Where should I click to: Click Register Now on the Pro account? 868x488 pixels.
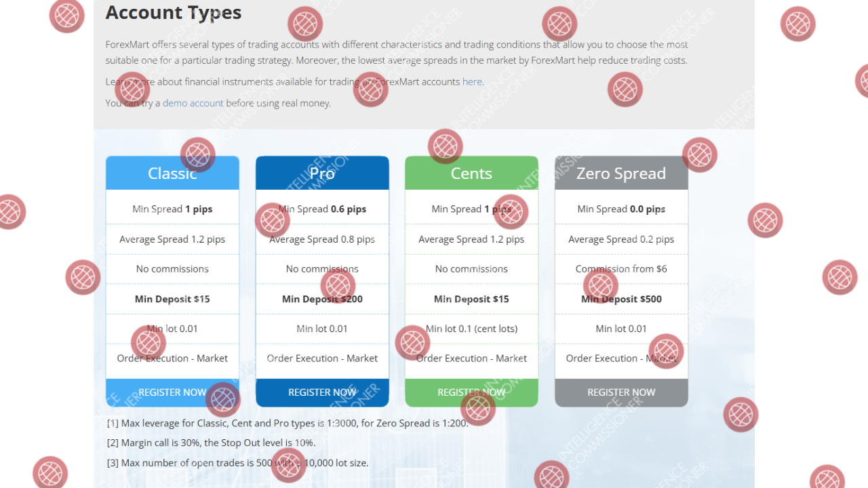point(322,392)
